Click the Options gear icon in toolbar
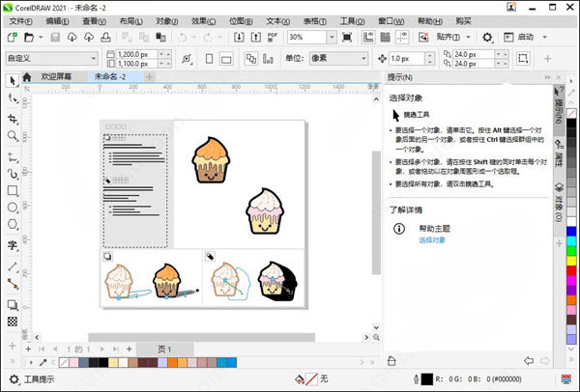Viewport: 580px width, 392px height. pos(488,37)
